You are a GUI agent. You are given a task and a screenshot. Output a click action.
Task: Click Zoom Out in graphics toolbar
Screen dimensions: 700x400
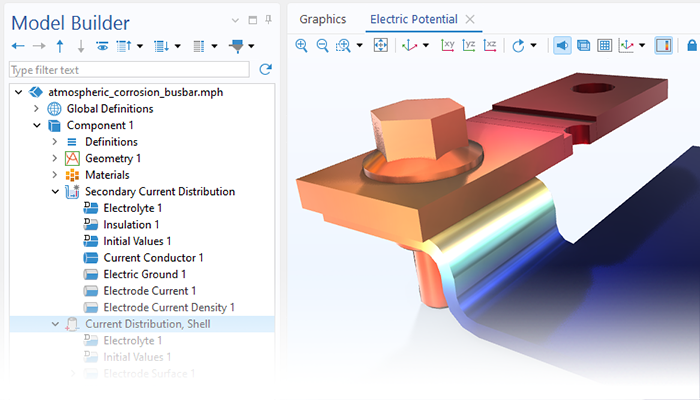coord(322,45)
